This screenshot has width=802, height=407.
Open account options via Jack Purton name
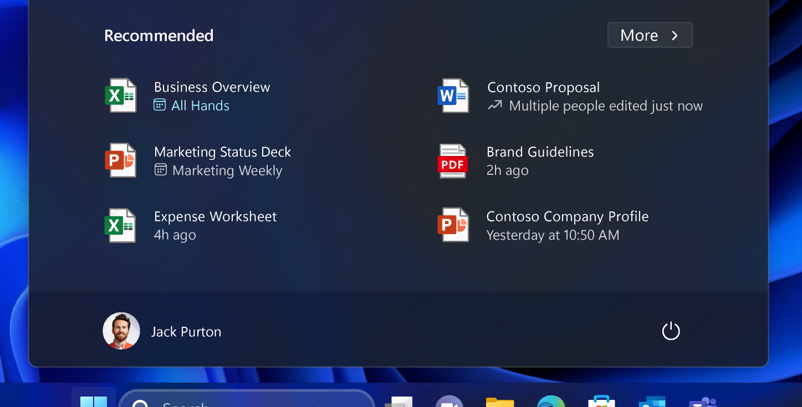pos(186,332)
